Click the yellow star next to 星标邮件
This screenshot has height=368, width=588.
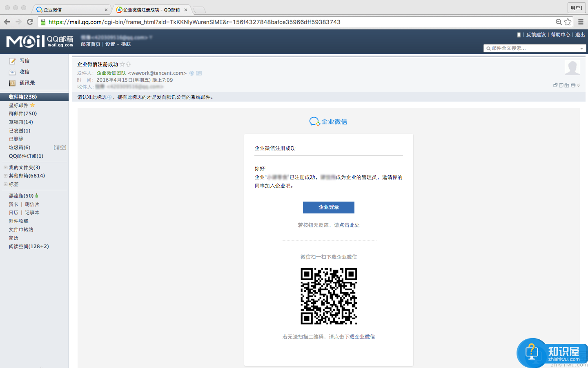tap(33, 105)
